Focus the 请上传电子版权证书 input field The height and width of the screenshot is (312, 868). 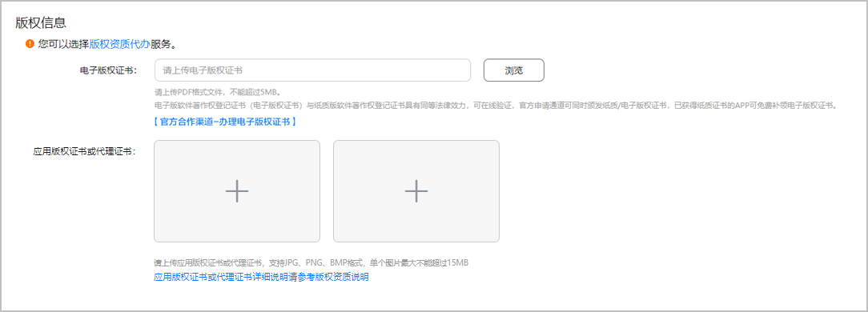[312, 70]
